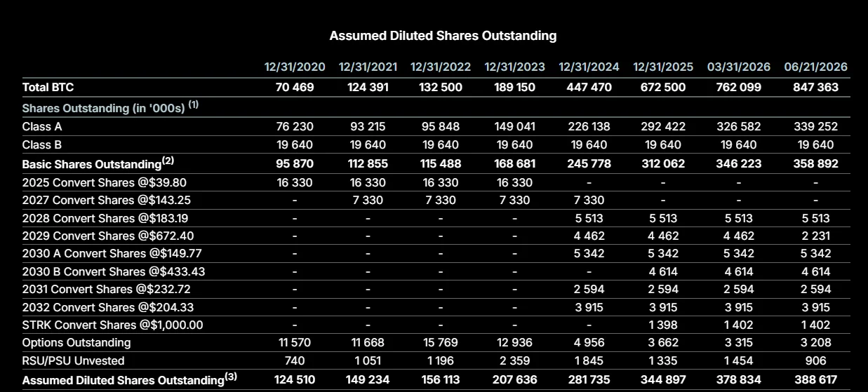Click the 03/31/2026 column header

(738, 67)
